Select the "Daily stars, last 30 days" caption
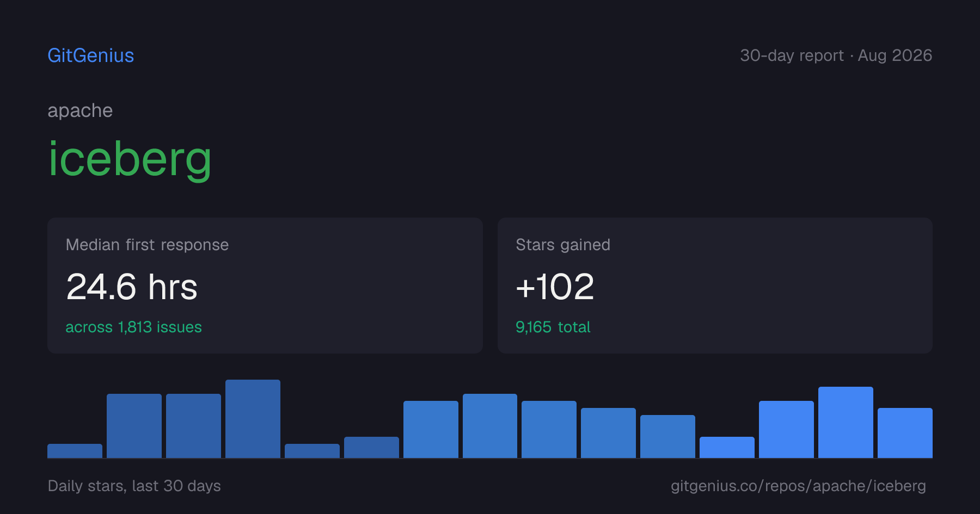 click(134, 486)
